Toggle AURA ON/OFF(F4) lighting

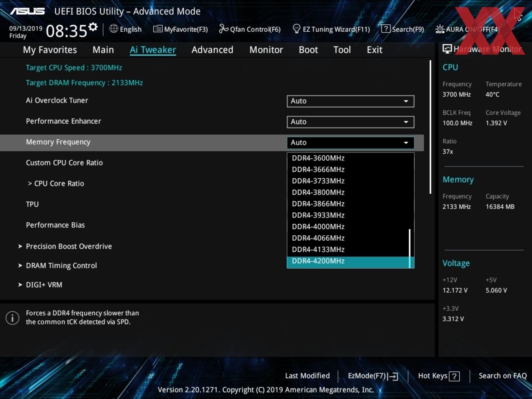pyautogui.click(x=467, y=29)
